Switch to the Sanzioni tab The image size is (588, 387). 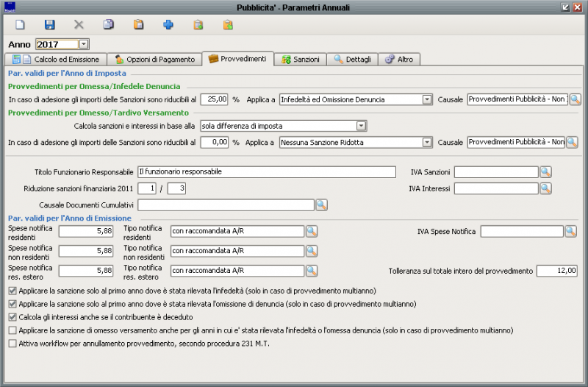tap(301, 59)
